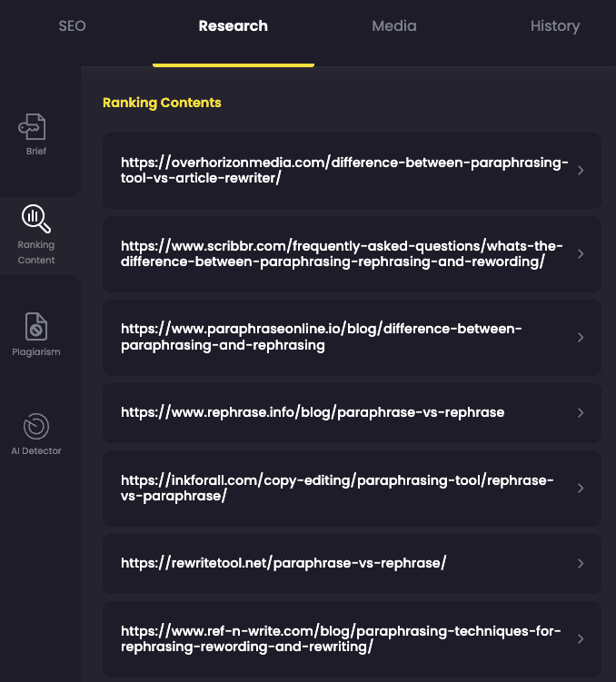Switch to the SEO tab

[72, 26]
